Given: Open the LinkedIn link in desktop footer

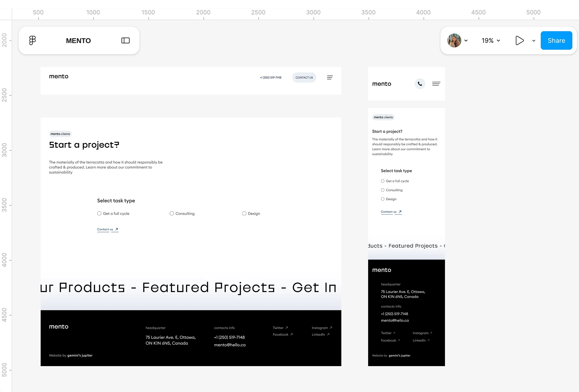Looking at the screenshot, I should pyautogui.click(x=321, y=335).
